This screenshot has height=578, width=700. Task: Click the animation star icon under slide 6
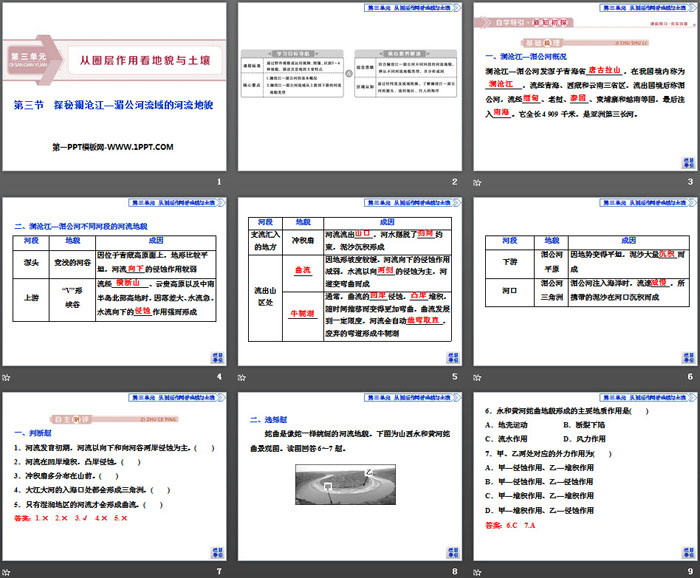(477, 377)
